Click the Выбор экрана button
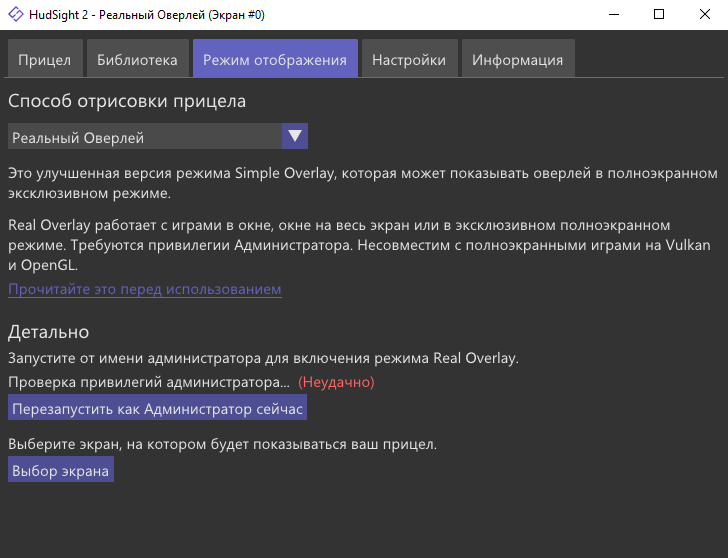Image resolution: width=728 pixels, height=558 pixels. [61, 469]
